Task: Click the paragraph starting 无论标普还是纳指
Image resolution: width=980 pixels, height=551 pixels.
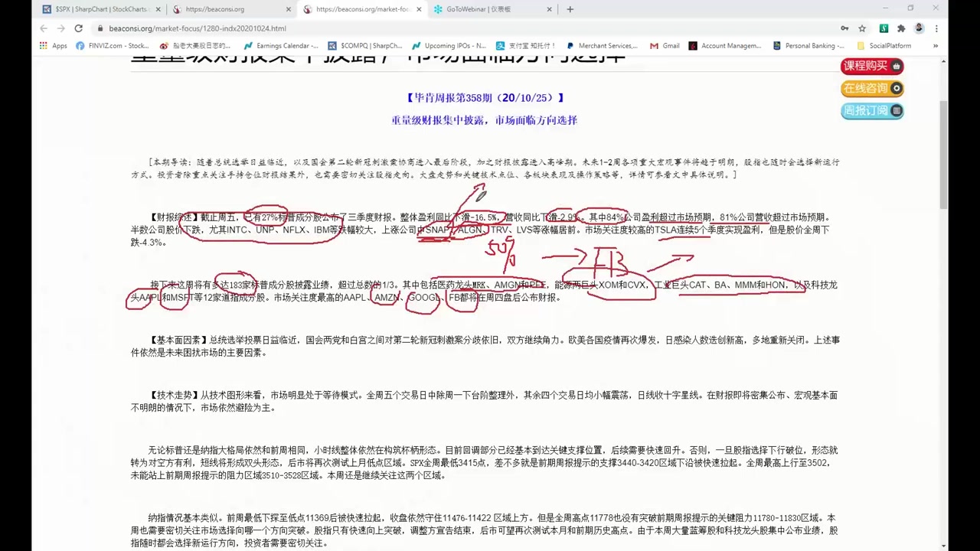Action: tap(485, 463)
